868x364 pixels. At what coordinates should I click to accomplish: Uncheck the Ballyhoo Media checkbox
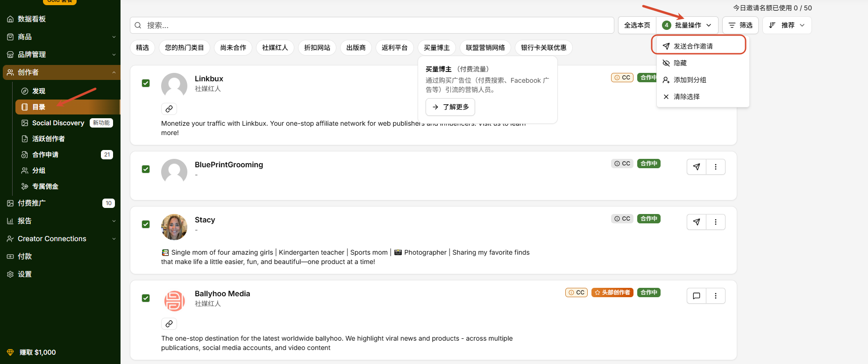[146, 298]
